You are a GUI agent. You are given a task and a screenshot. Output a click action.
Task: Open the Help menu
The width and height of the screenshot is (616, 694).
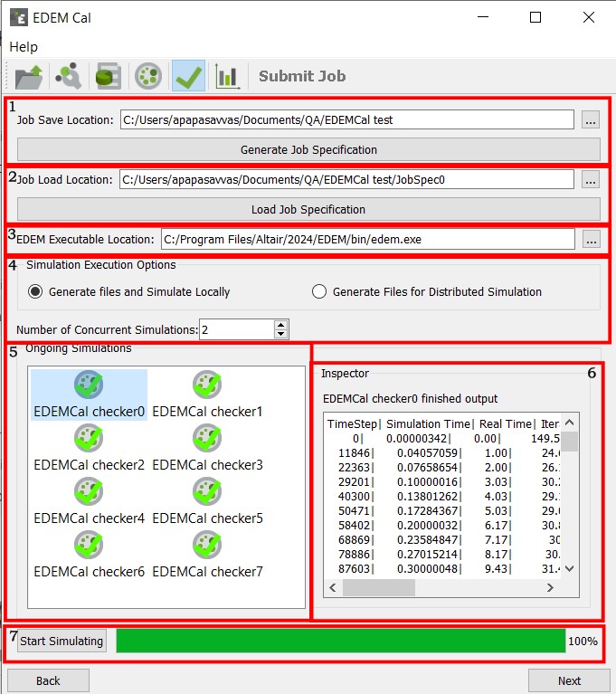[24, 47]
